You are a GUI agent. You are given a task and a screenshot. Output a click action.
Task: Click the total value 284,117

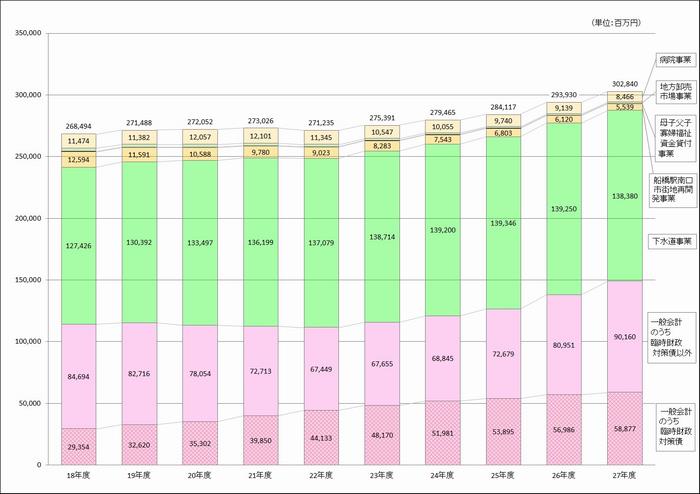(x=503, y=107)
